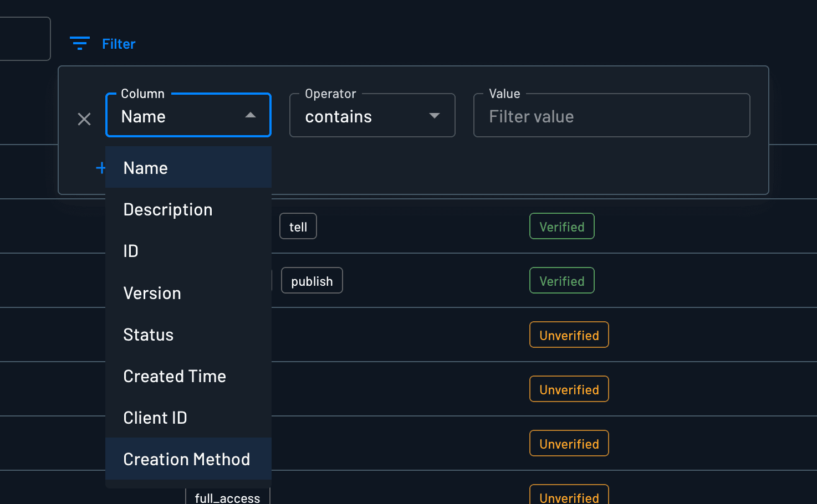Viewport: 817px width, 504px height.
Task: Click the X to remove the filter row
Action: [x=84, y=119]
